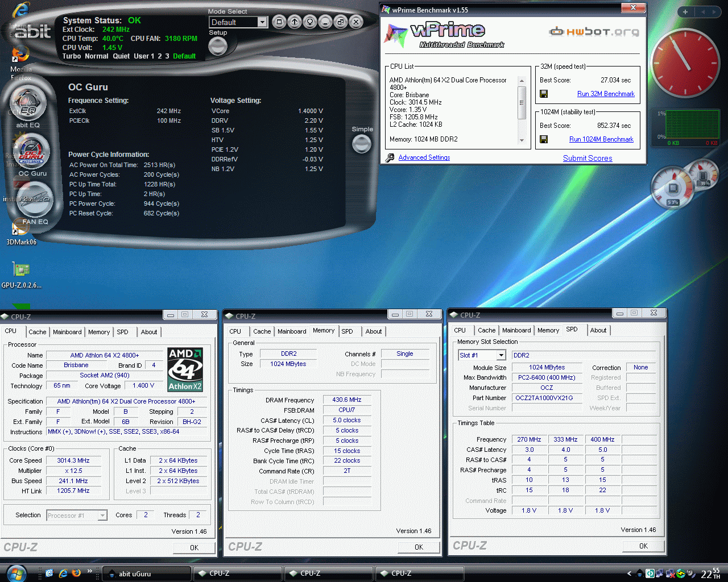
Task: Open the 3DMark06 desktop shortcut
Action: coord(21,234)
